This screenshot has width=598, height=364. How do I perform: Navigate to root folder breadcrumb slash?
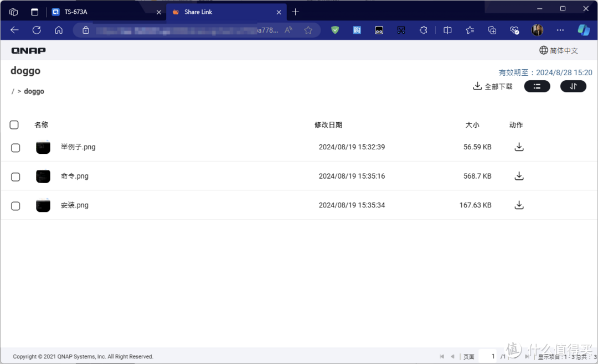point(13,91)
